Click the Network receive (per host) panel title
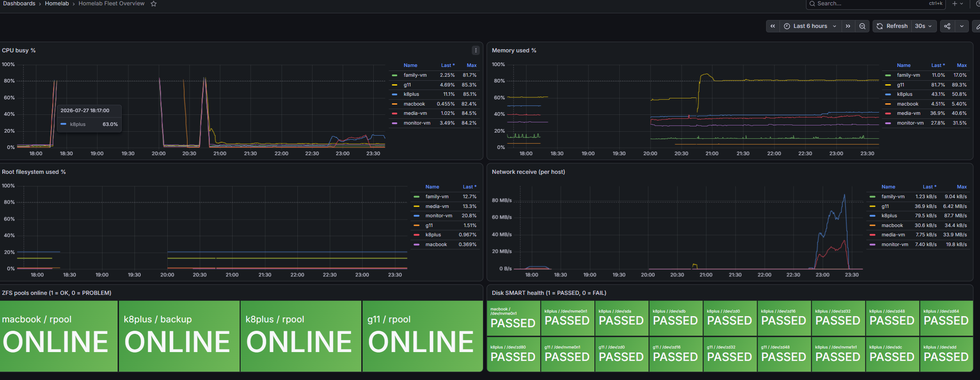980x380 pixels. [x=528, y=172]
